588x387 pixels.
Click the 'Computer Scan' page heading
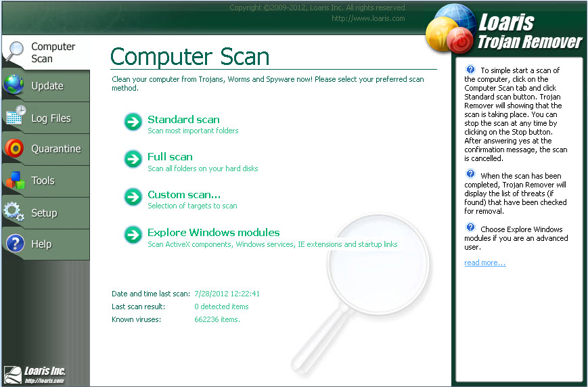pos(189,57)
